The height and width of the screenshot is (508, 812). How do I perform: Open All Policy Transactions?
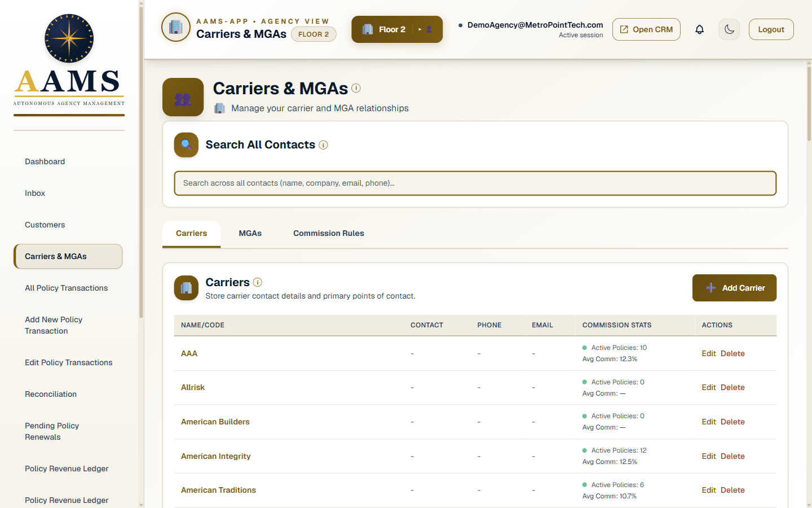[x=68, y=288]
